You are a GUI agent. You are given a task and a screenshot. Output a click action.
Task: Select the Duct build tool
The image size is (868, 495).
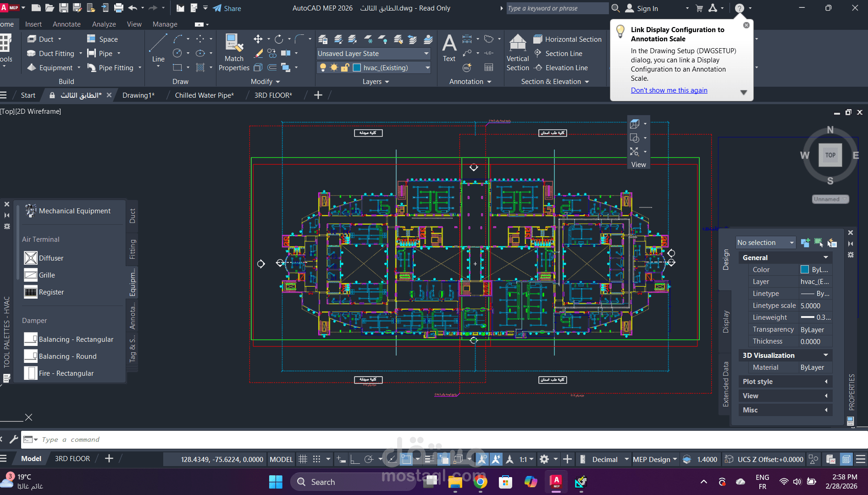41,39
